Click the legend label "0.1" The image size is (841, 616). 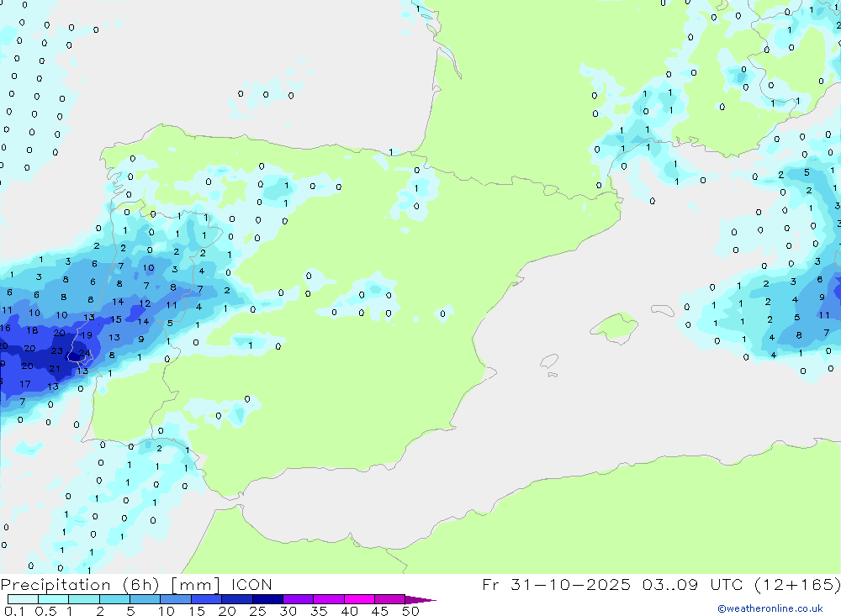point(14,611)
